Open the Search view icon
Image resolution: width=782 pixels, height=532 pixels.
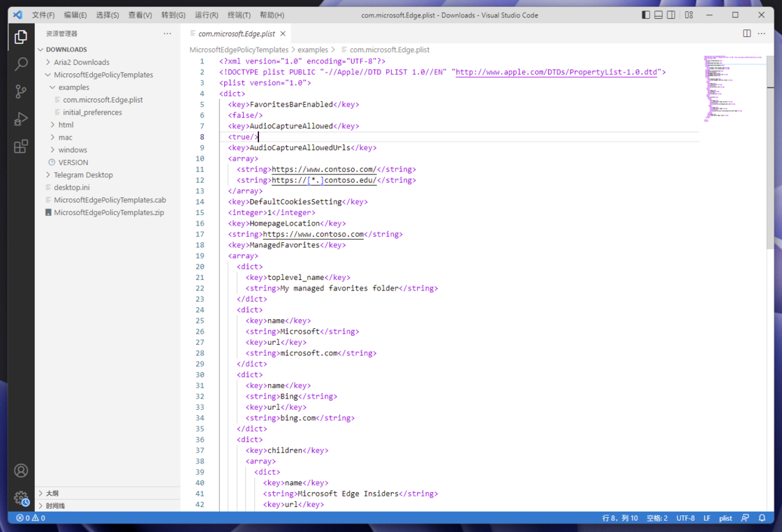[x=21, y=64]
